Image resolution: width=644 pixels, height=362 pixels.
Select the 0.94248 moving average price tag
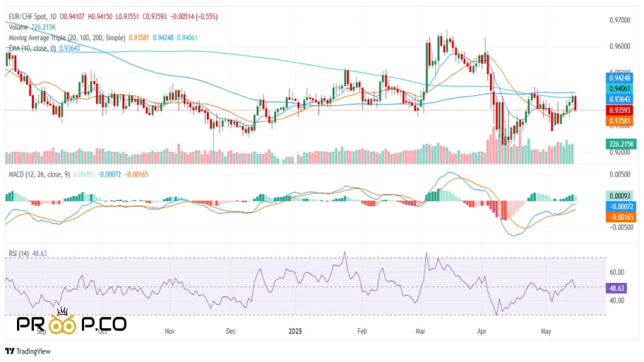click(619, 78)
